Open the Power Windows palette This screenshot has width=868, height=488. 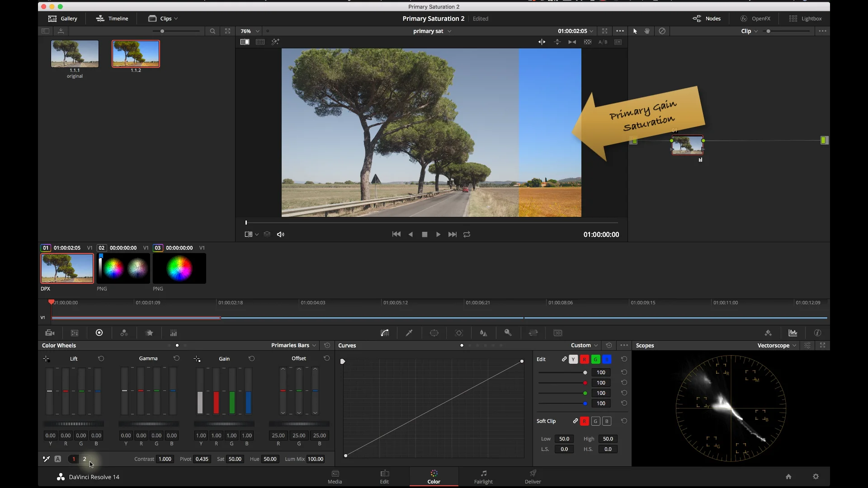434,333
